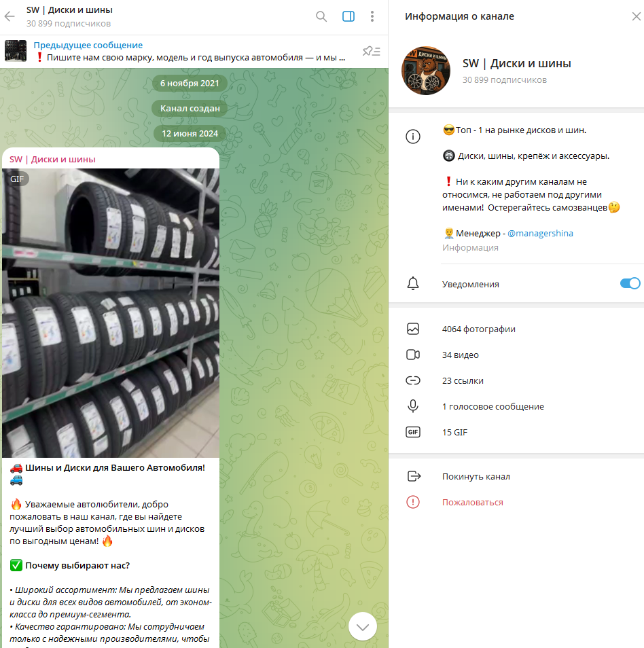The height and width of the screenshot is (648, 644).
Task: Click the back arrow in chat header
Action: coord(10,17)
